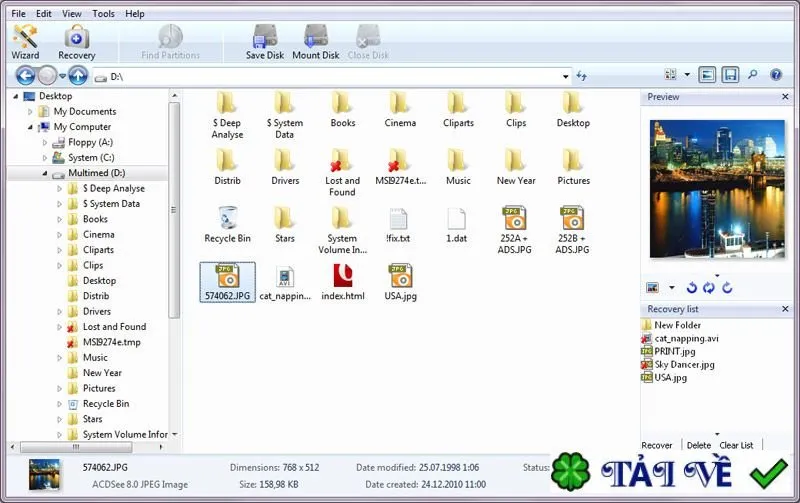Toggle the preview pane layout button
This screenshot has height=503, width=800.
point(707,75)
